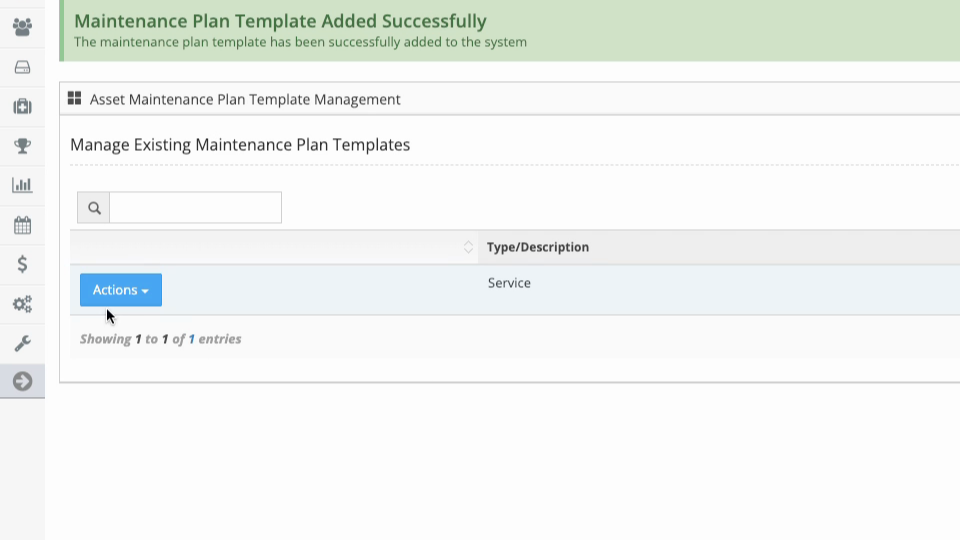Select the trophy sidebar icon
This screenshot has width=960, height=540.
(x=23, y=146)
